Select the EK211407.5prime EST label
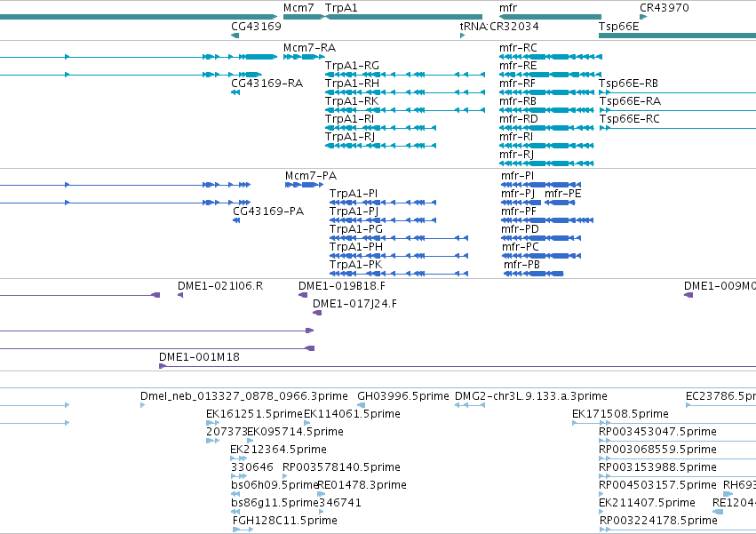Image resolution: width=756 pixels, height=534 pixels. tap(647, 504)
